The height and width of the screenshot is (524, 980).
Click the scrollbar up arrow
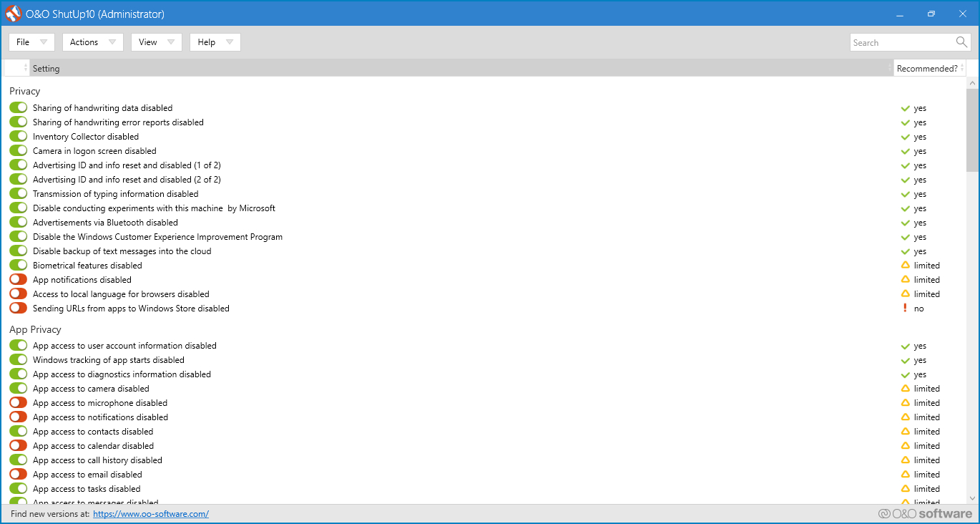click(x=972, y=83)
